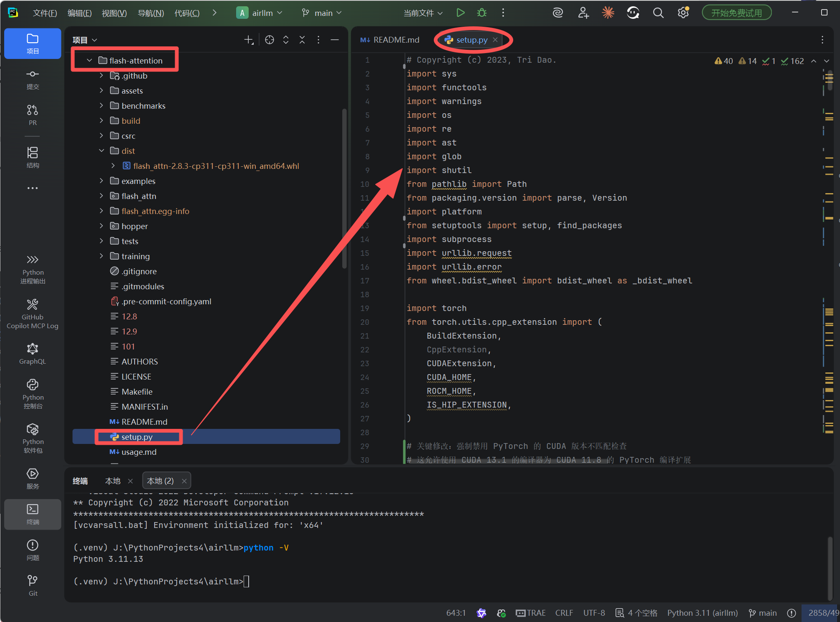This screenshot has width=840, height=622.
Task: Toggle the Terminal tool window
Action: pos(33,514)
